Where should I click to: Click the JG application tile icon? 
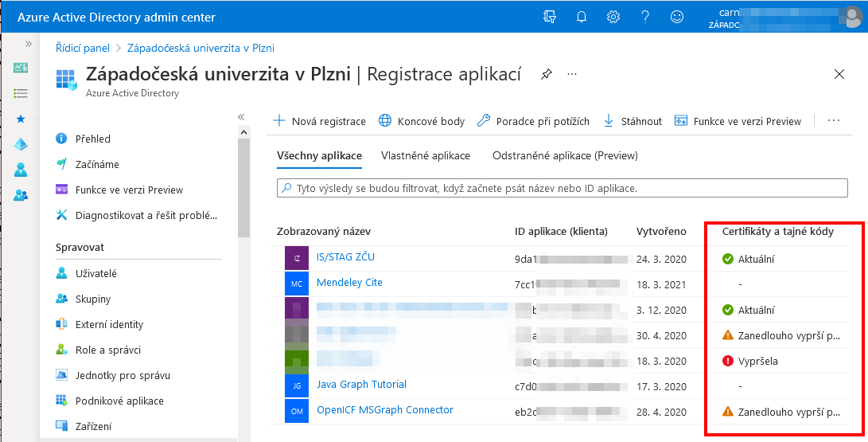(x=297, y=386)
